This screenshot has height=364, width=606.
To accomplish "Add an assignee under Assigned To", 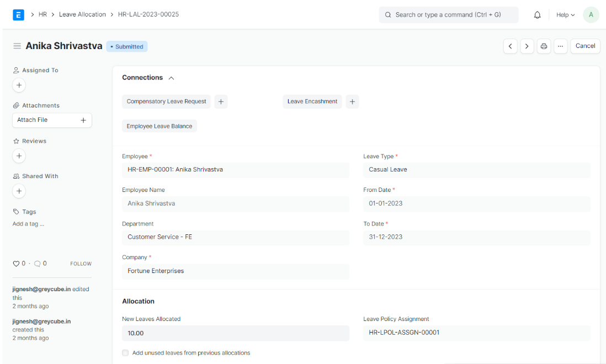I will tap(19, 85).
